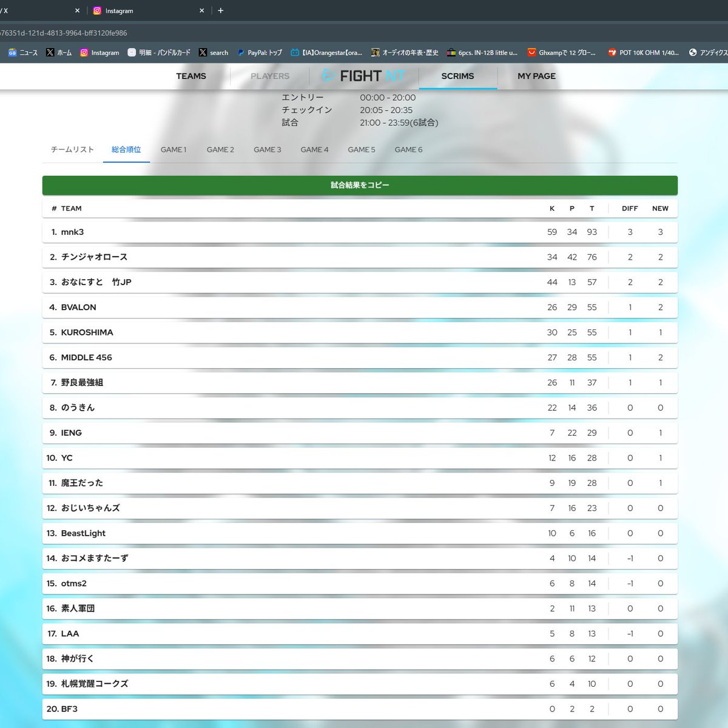Open the 6pcs. IN-12B bookmark

[x=482, y=53]
